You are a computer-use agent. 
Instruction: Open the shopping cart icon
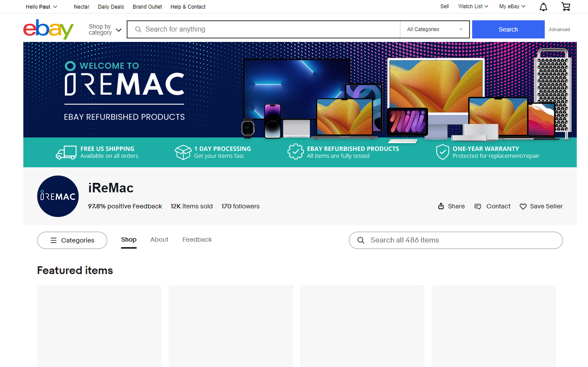566,6
